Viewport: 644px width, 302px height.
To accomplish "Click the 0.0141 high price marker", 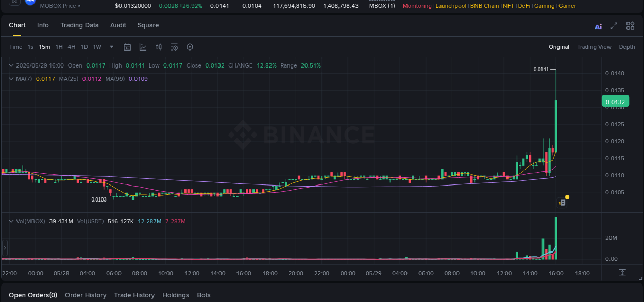I will 541,69.
